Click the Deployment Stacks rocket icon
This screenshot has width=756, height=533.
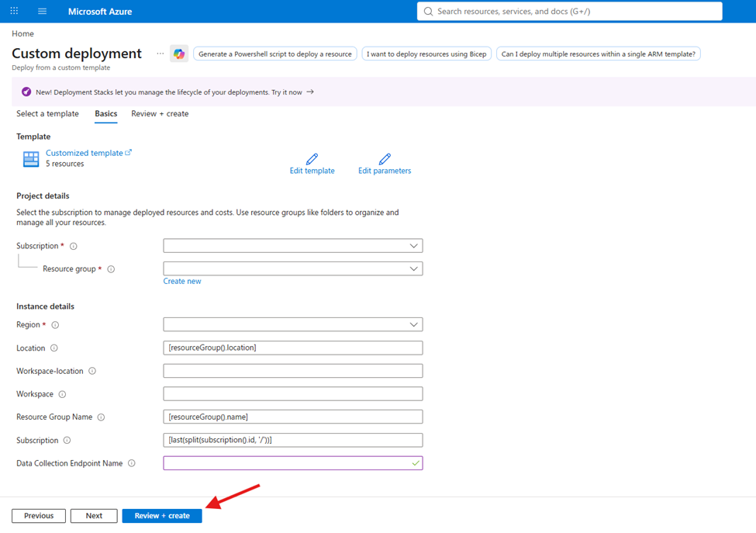point(26,92)
